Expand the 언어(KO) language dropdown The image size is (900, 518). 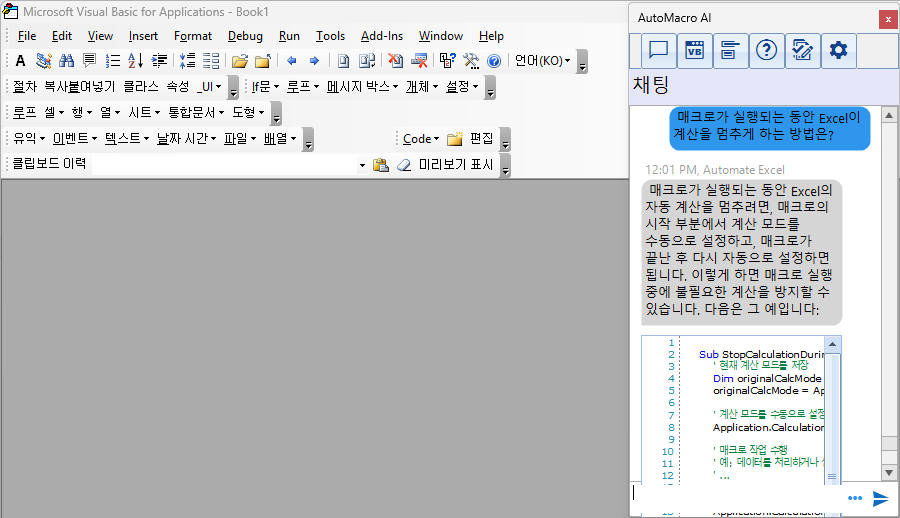coord(542,61)
